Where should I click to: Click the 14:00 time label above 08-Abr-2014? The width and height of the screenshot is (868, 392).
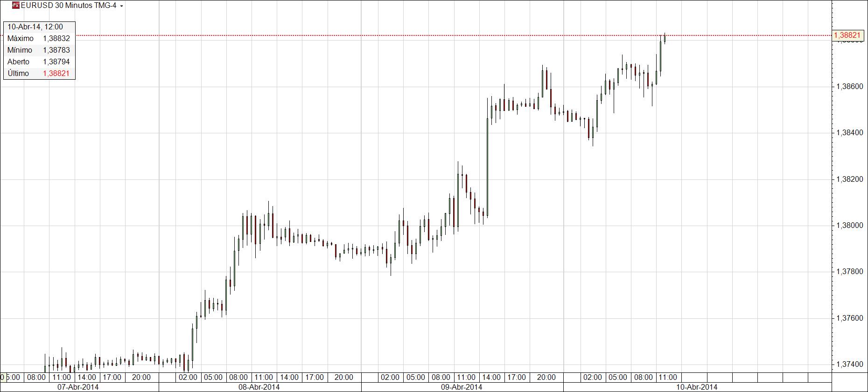tap(289, 377)
